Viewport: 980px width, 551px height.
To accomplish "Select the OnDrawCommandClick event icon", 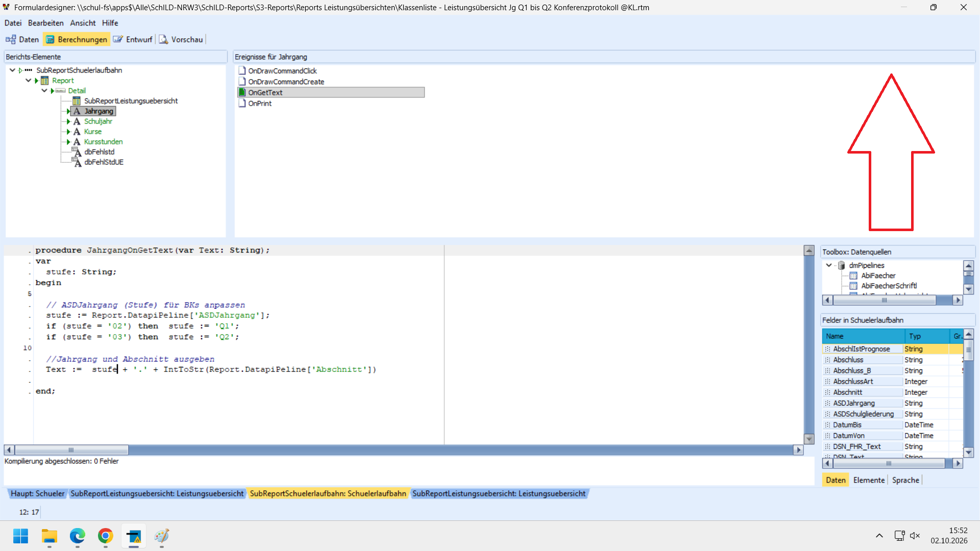I will click(242, 70).
